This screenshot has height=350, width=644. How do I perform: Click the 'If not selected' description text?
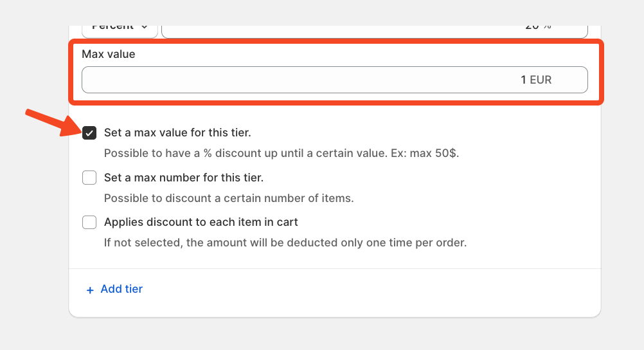click(285, 243)
